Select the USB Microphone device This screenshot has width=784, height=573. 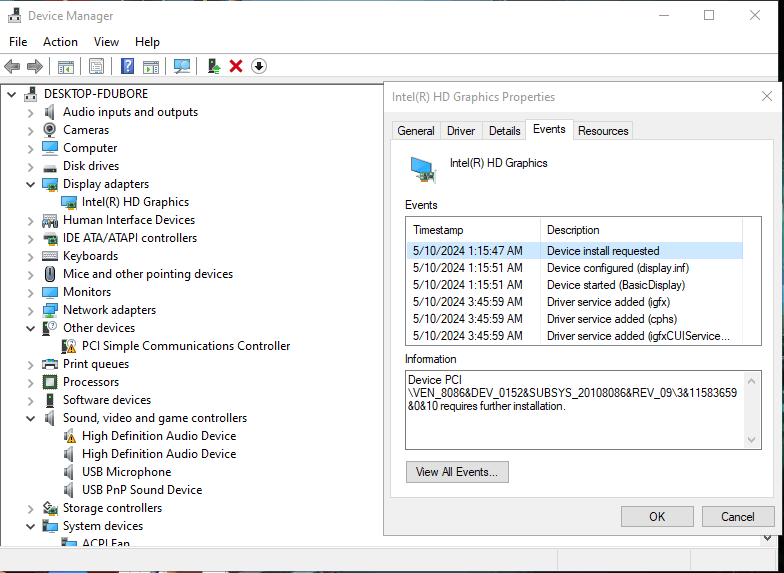[126, 472]
